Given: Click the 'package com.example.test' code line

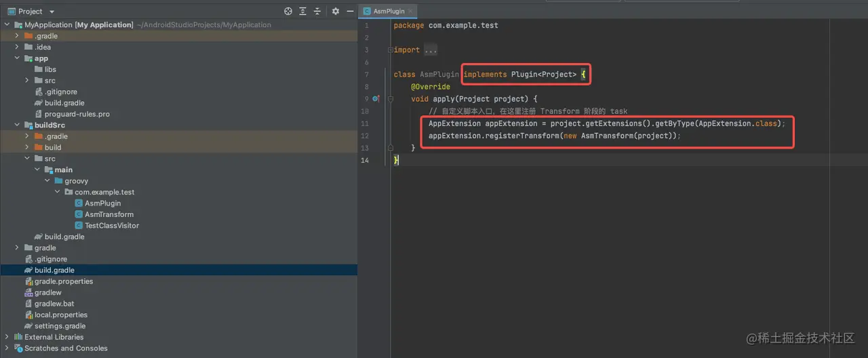Looking at the screenshot, I should [x=446, y=26].
